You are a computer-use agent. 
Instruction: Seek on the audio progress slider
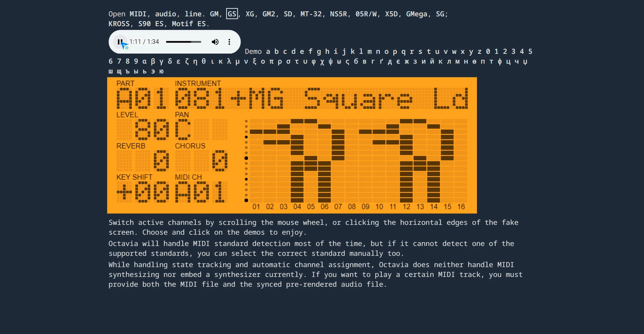pyautogui.click(x=183, y=42)
